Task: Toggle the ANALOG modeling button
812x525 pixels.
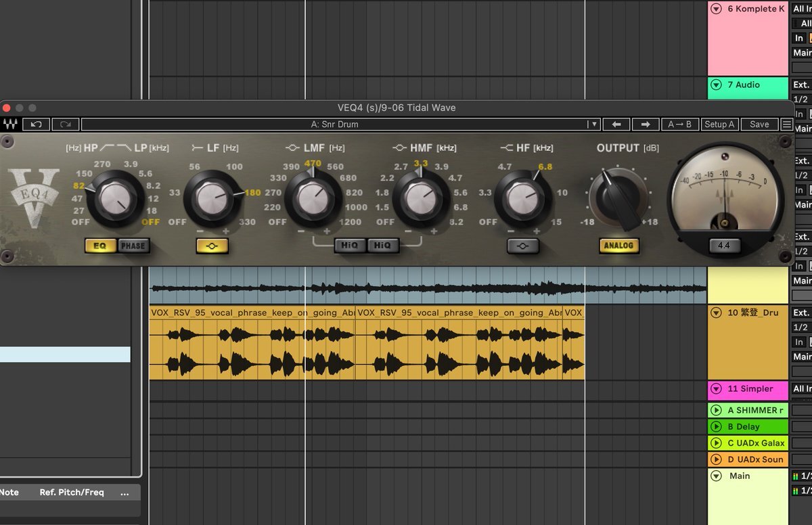Action: [x=619, y=246]
